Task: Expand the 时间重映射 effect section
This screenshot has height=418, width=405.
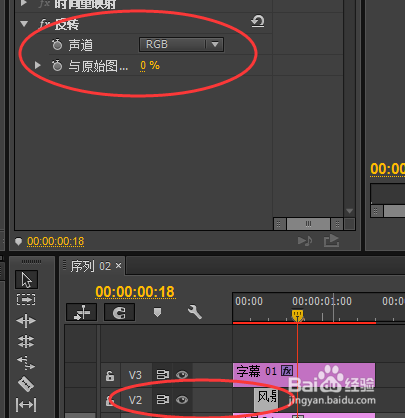Action: click(23, 3)
